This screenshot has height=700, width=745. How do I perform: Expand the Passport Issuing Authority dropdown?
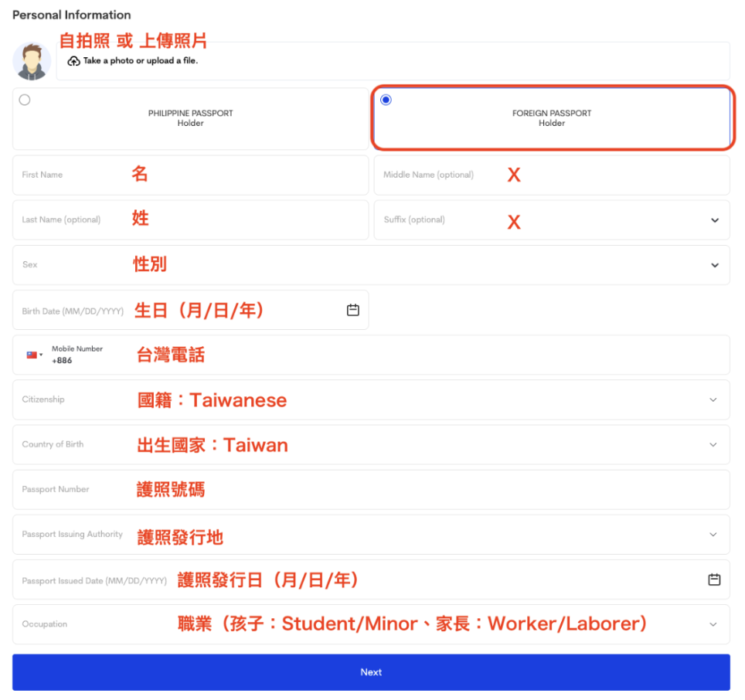(714, 534)
